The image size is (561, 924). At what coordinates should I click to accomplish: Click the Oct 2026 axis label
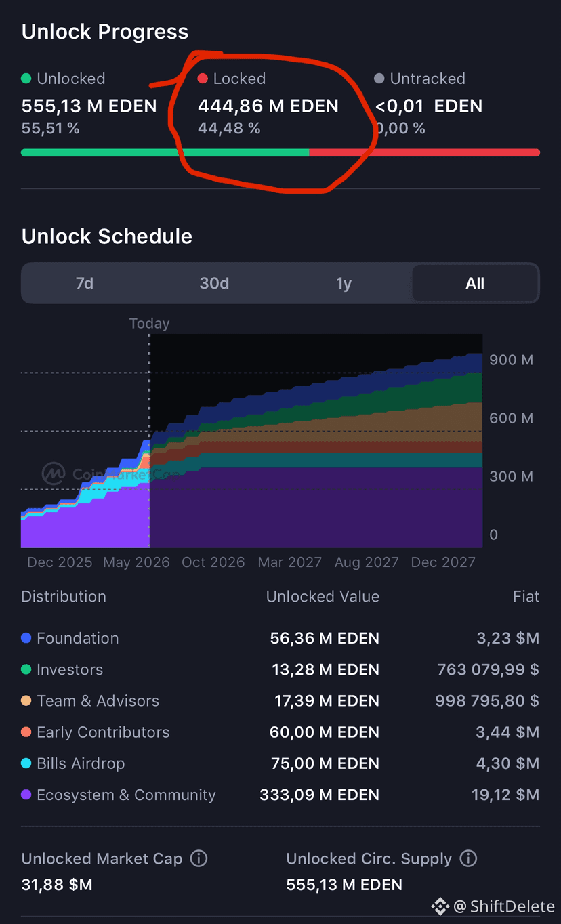(x=213, y=562)
